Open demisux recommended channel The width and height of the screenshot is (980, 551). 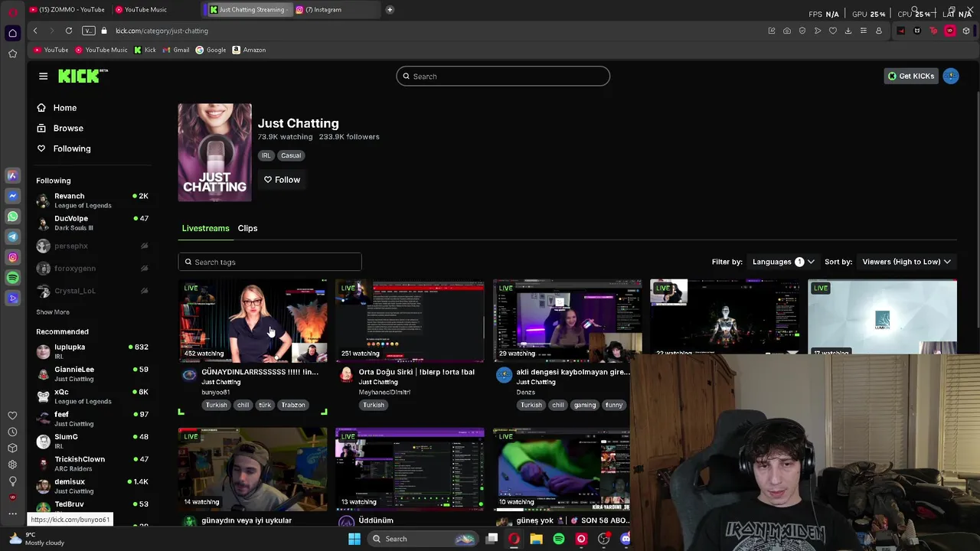pos(92,486)
